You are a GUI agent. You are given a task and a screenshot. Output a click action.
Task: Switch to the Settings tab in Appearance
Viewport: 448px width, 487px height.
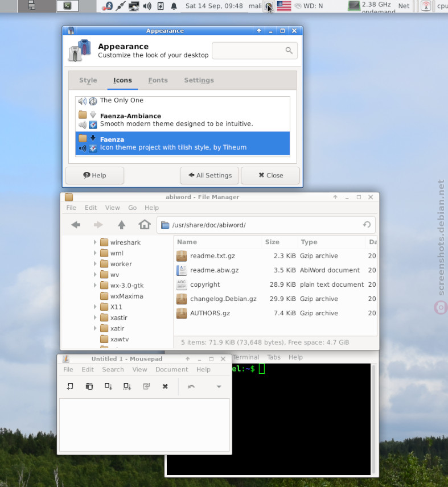click(199, 80)
